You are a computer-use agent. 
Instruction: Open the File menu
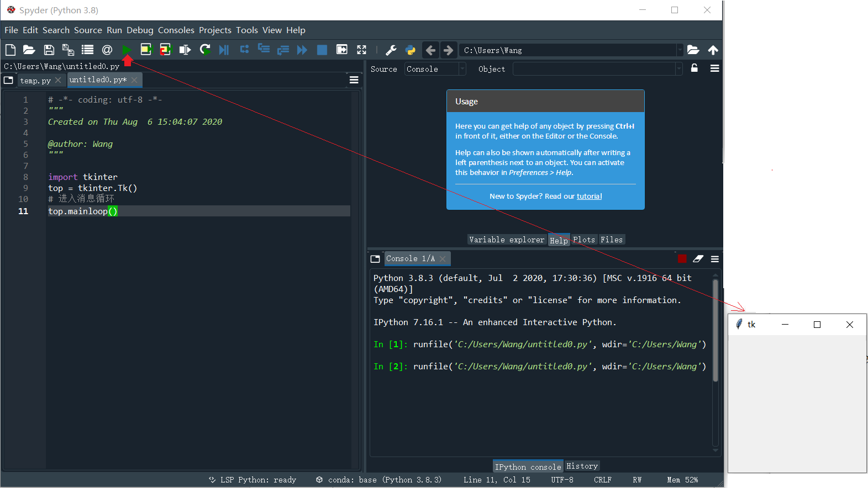click(x=11, y=30)
